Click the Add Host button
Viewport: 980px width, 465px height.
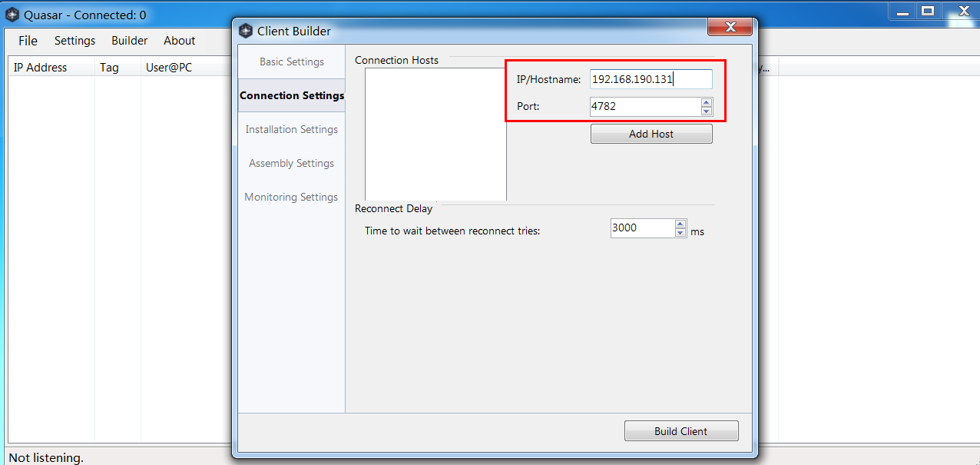click(x=651, y=134)
